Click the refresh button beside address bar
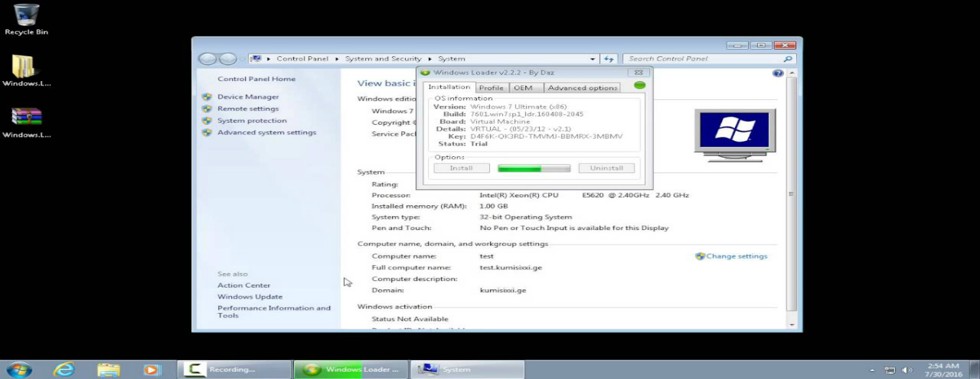980x379 pixels. point(609,59)
